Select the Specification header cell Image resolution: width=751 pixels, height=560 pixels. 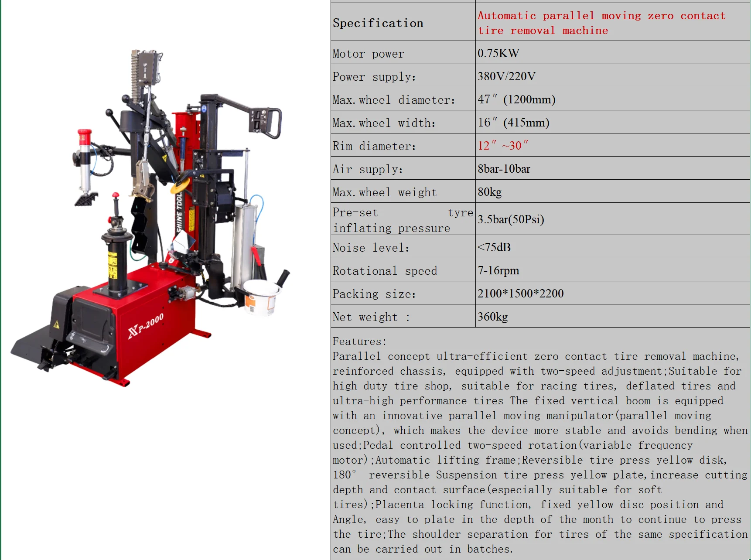pyautogui.click(x=378, y=23)
